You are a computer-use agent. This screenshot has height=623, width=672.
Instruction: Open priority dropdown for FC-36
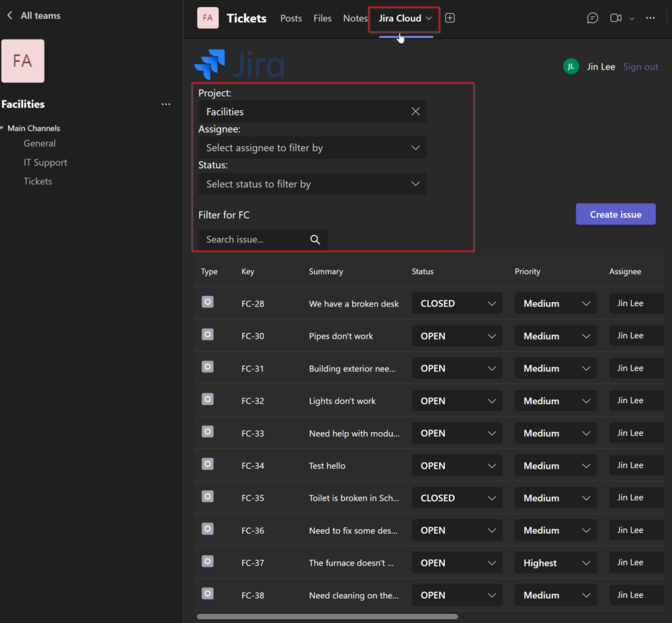[555, 530]
